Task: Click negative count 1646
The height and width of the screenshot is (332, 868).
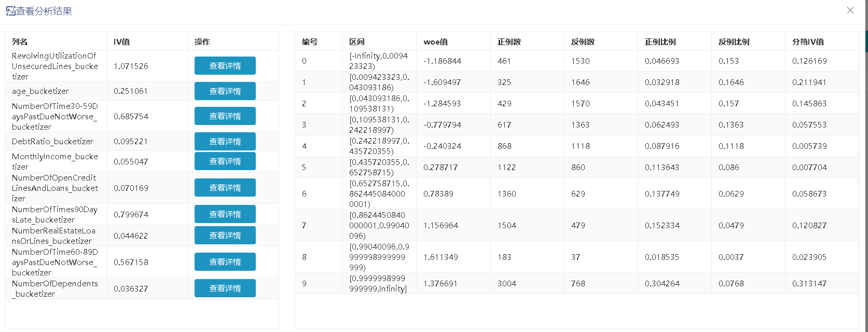Action: pos(581,82)
